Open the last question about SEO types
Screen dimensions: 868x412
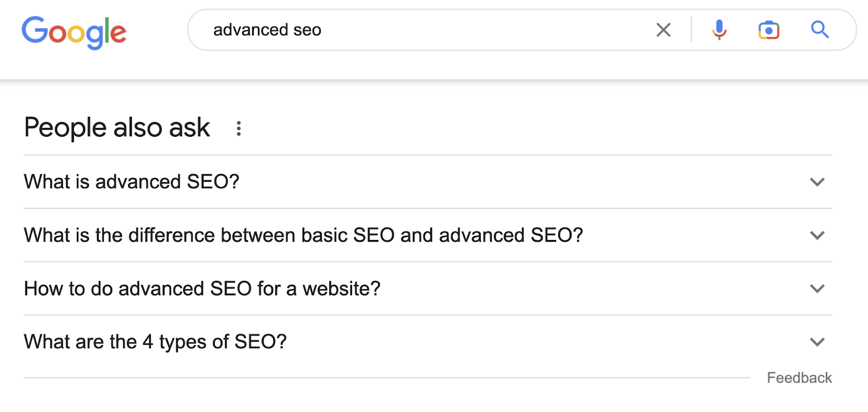(x=155, y=341)
